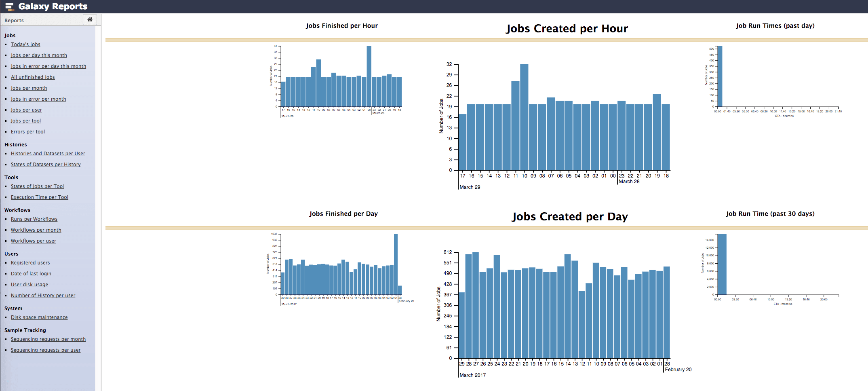View States of Datasets per History

pos(46,164)
